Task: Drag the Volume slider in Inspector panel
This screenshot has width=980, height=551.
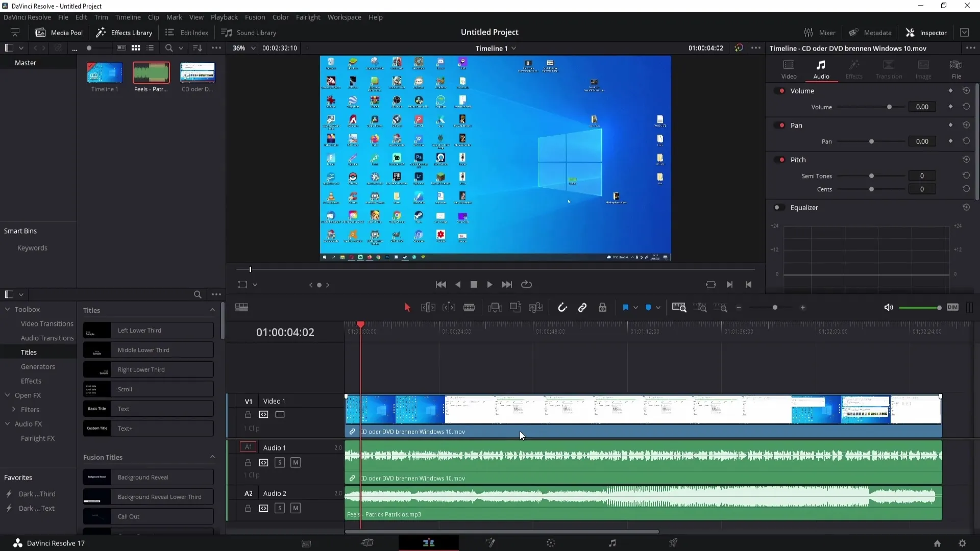Action: 889,107
